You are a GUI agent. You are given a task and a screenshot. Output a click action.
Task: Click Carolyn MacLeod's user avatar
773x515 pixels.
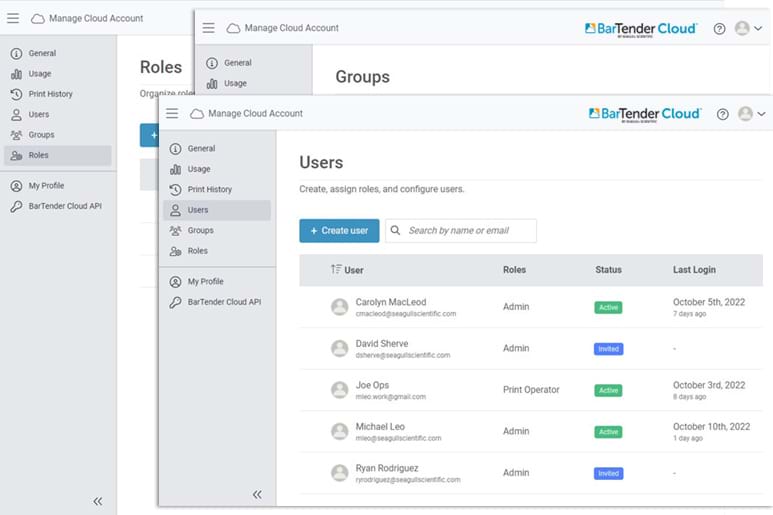(x=339, y=307)
